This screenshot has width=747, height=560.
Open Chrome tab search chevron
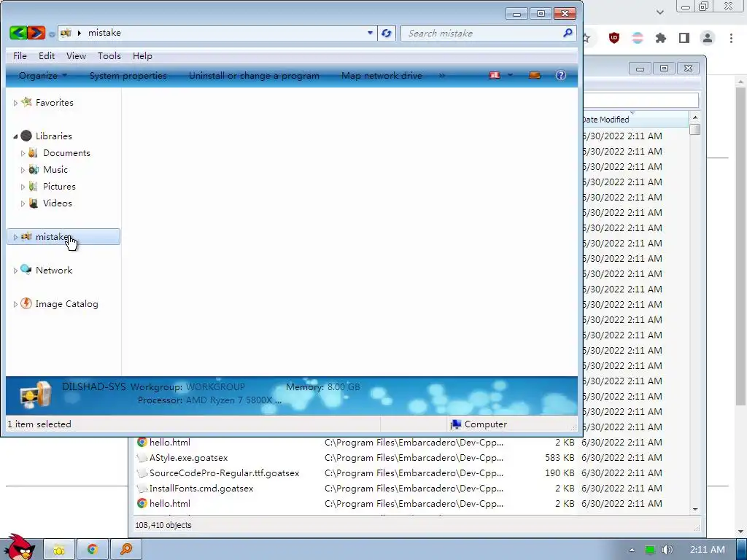659,12
